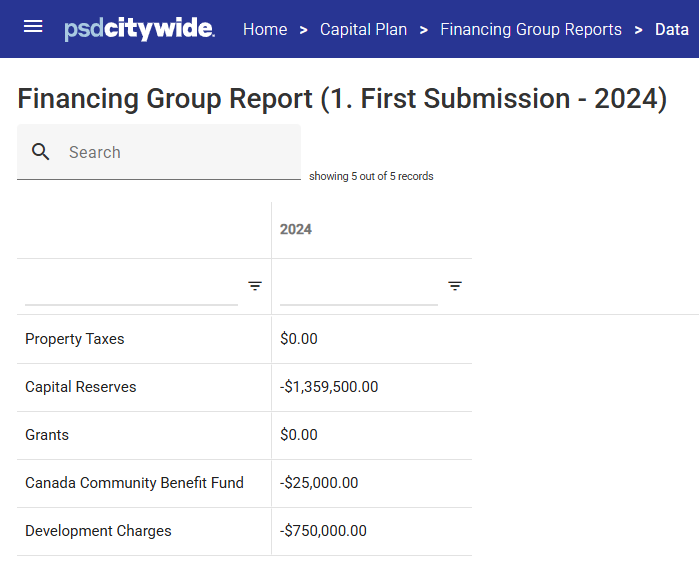Viewport: 699px width, 566px height.
Task: Select the Grants row
Action: 244,435
